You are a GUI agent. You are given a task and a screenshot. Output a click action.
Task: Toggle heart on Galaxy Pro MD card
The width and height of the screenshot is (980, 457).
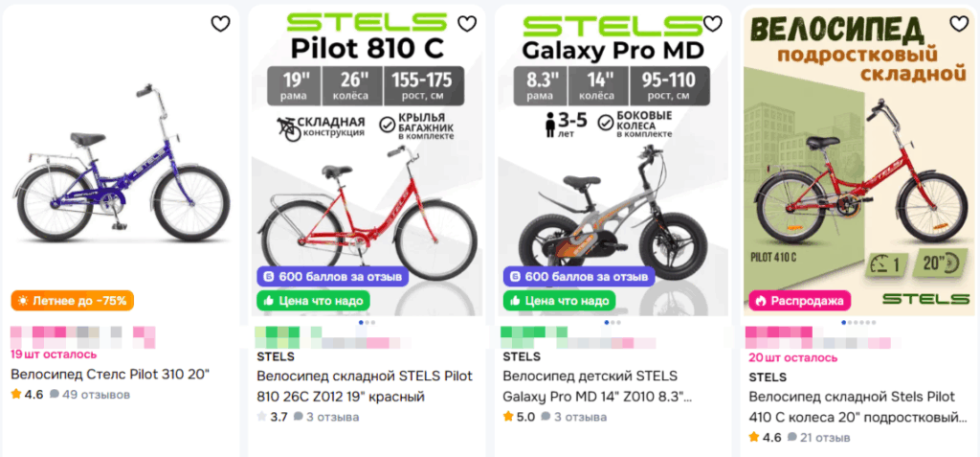(x=713, y=24)
